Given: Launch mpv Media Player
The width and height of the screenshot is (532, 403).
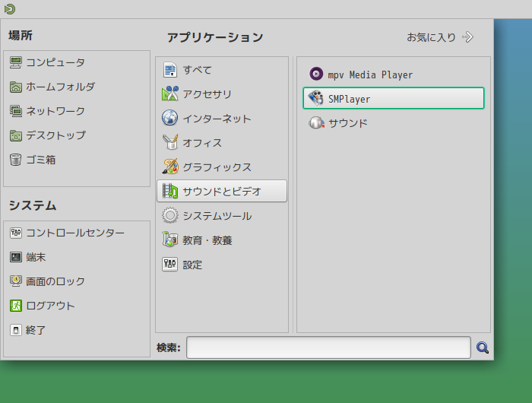Looking at the screenshot, I should (394, 74).
